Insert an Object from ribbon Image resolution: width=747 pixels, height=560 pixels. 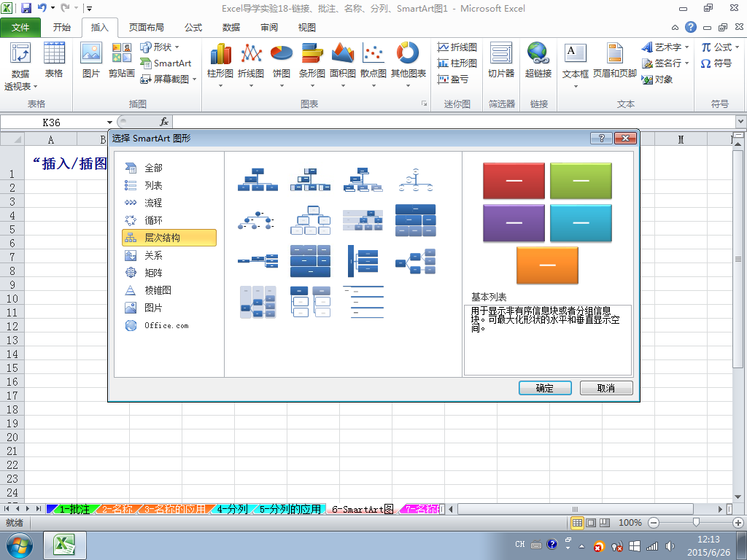[x=657, y=79]
